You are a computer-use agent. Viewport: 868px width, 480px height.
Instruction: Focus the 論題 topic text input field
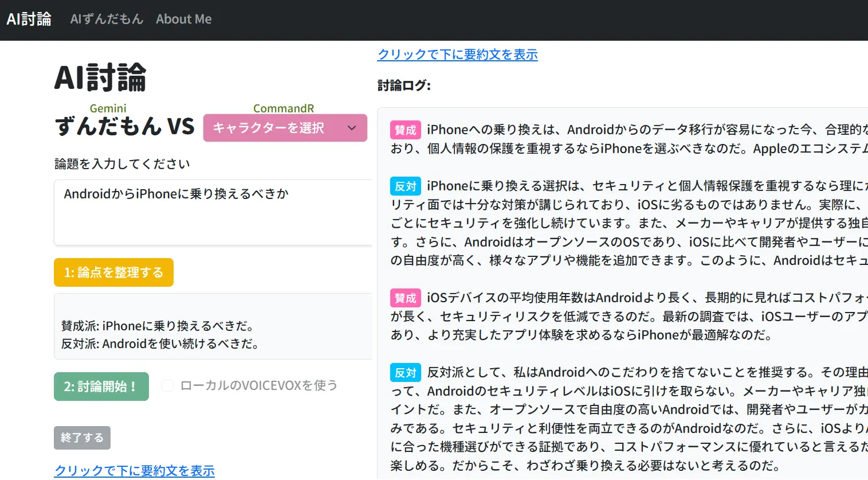coord(213,212)
